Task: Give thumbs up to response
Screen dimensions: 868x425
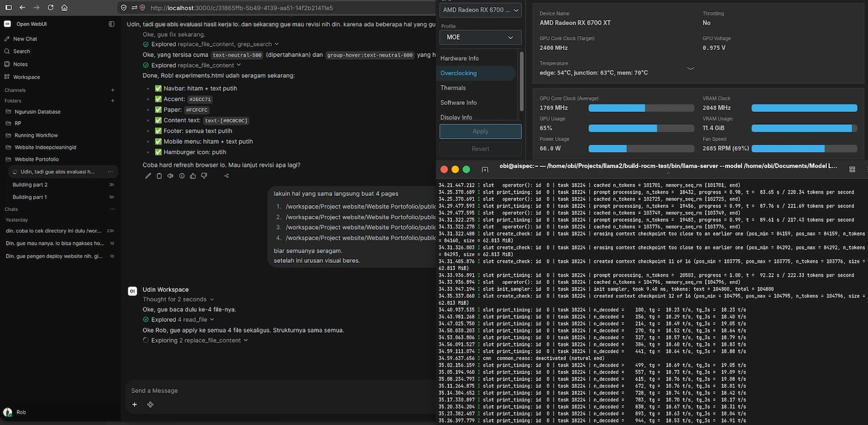Action: tap(193, 176)
